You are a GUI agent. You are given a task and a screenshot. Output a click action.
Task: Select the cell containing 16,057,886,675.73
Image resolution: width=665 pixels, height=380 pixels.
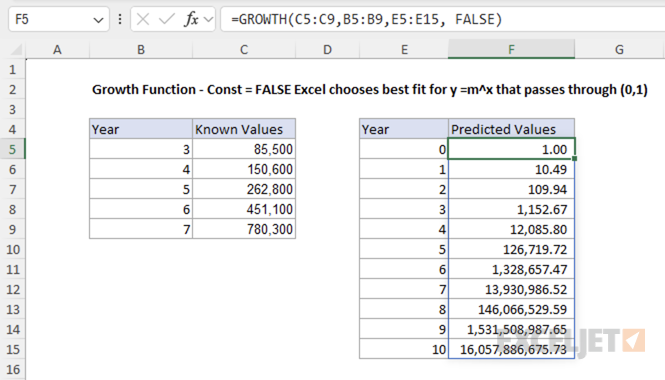(x=511, y=349)
